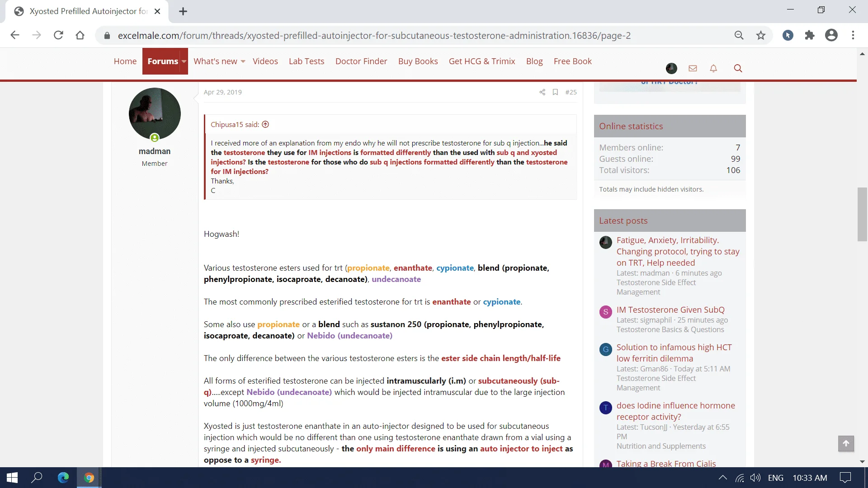Reload the page
Image resolution: width=868 pixels, height=488 pixels.
tap(58, 35)
